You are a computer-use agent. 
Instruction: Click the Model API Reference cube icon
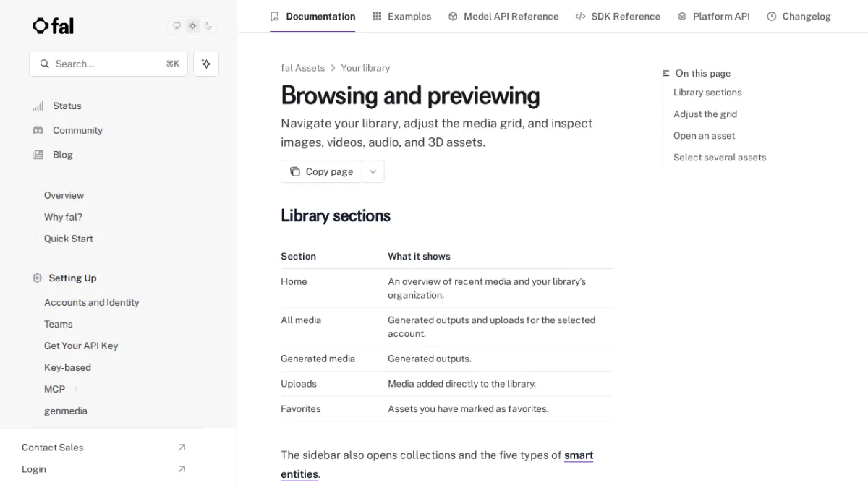[453, 16]
